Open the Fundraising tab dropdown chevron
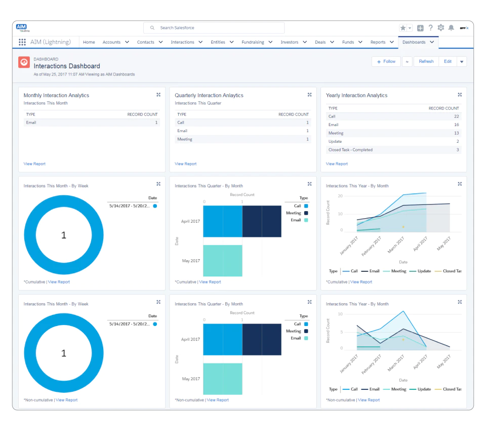 click(270, 42)
